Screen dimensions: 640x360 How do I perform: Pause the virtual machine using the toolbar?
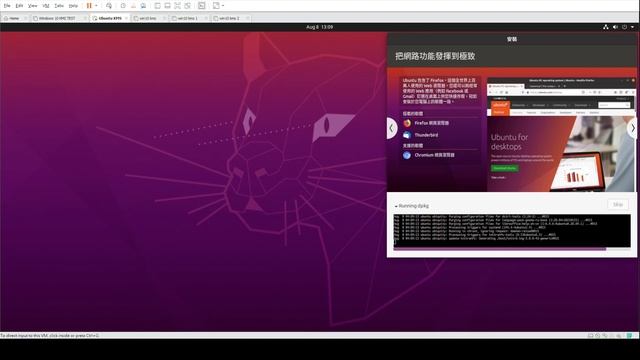[89, 6]
